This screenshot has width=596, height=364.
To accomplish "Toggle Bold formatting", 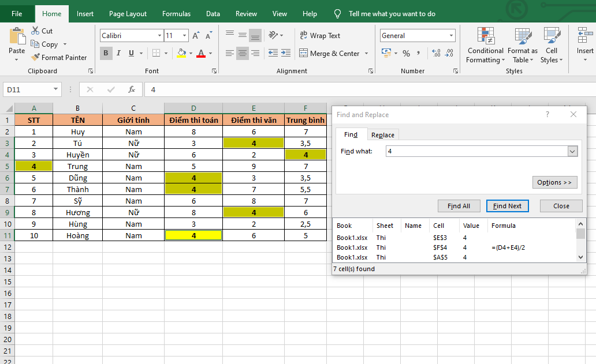I will (x=106, y=54).
